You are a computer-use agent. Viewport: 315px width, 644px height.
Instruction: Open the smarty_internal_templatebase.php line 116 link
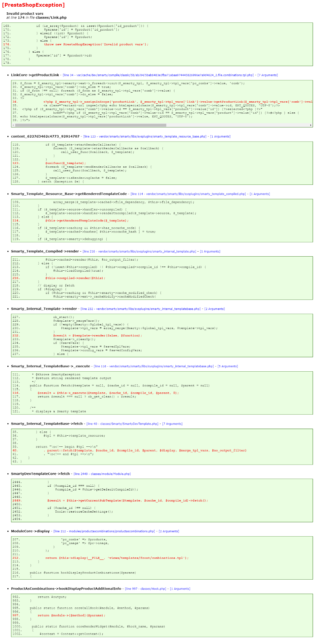(154, 366)
